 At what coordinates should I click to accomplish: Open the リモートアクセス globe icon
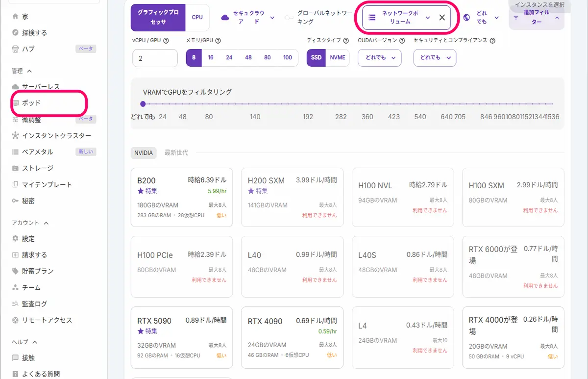coord(15,320)
